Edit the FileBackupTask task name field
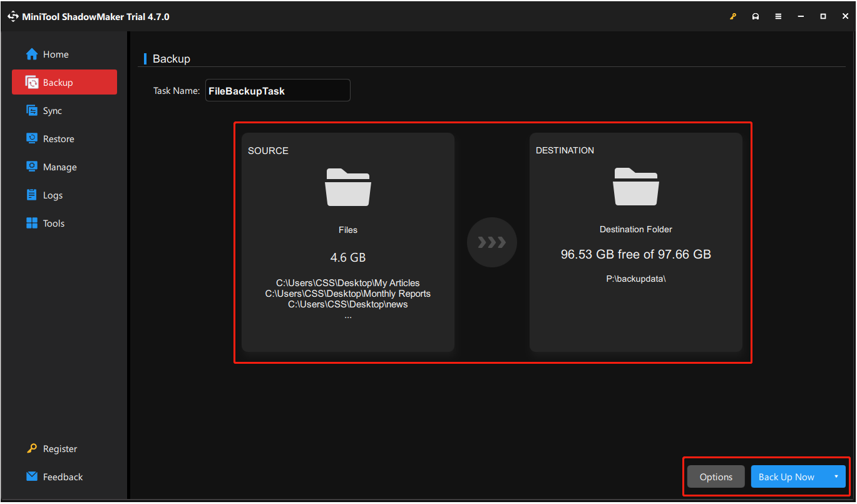This screenshot has height=504, width=857. pyautogui.click(x=277, y=90)
